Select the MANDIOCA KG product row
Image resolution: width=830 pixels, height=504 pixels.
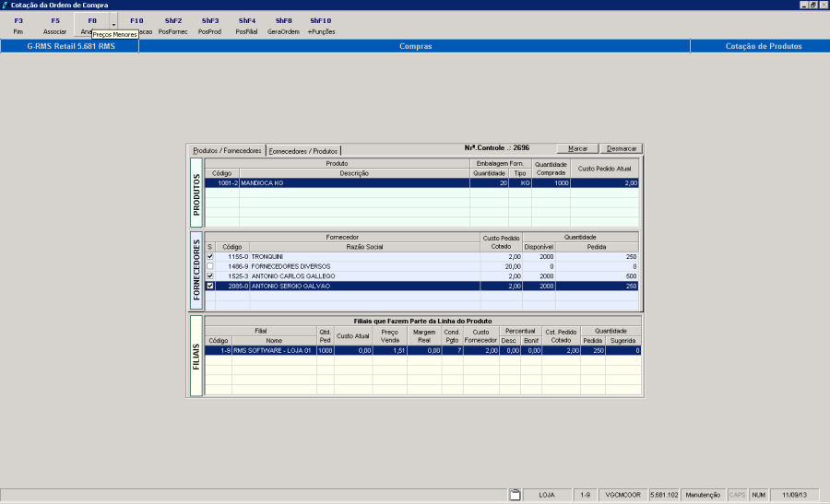pyautogui.click(x=421, y=183)
